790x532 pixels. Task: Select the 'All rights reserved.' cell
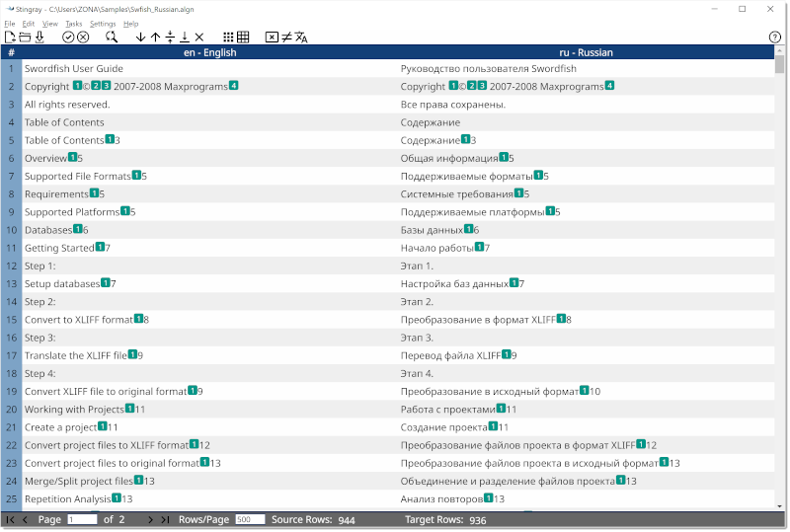point(209,105)
